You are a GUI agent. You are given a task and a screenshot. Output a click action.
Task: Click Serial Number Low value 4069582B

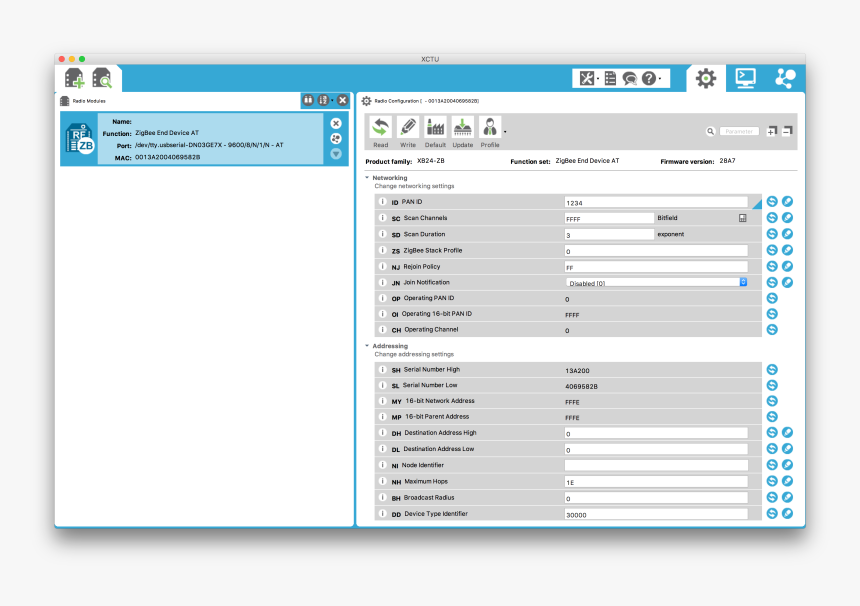click(581, 386)
